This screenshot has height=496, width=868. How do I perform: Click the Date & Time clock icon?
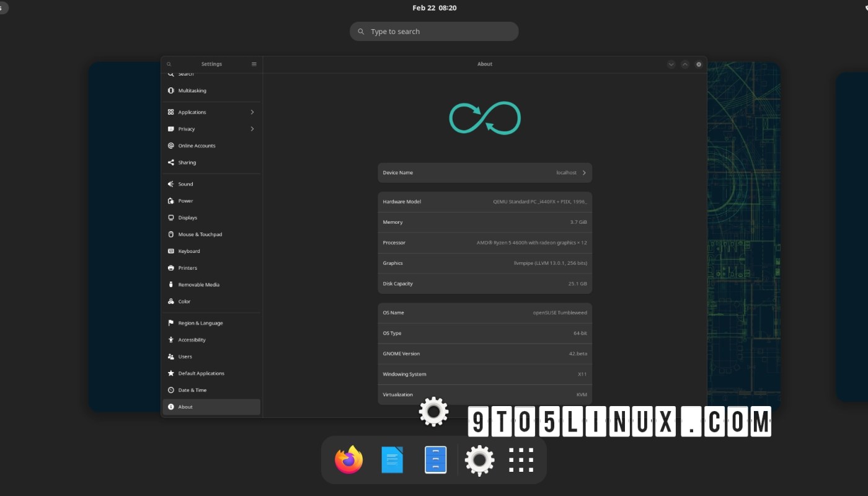pos(171,390)
